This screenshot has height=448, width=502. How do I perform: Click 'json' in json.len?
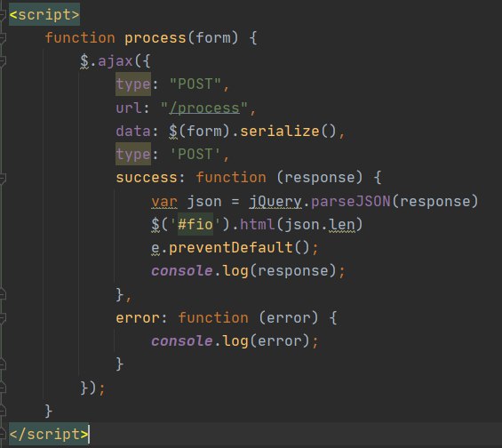coord(302,224)
